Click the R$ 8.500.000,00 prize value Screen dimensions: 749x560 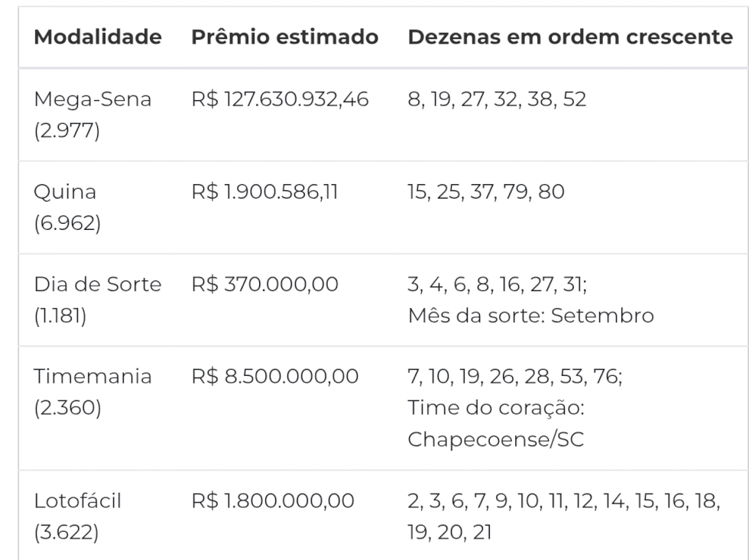coord(274,377)
